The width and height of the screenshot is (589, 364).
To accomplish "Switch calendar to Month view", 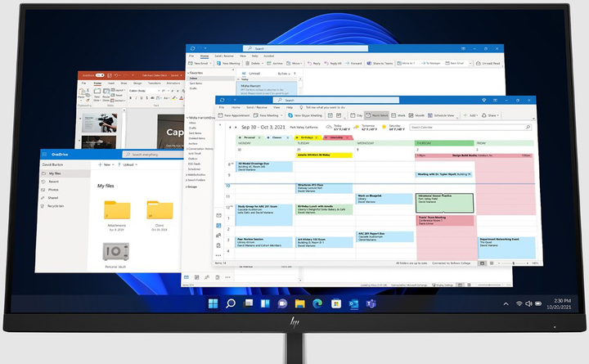I will pos(416,115).
